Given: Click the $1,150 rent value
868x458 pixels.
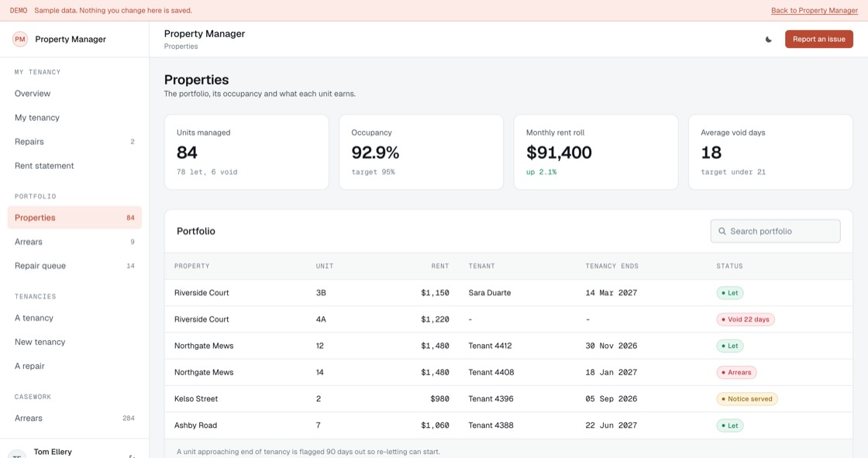Looking at the screenshot, I should point(435,293).
